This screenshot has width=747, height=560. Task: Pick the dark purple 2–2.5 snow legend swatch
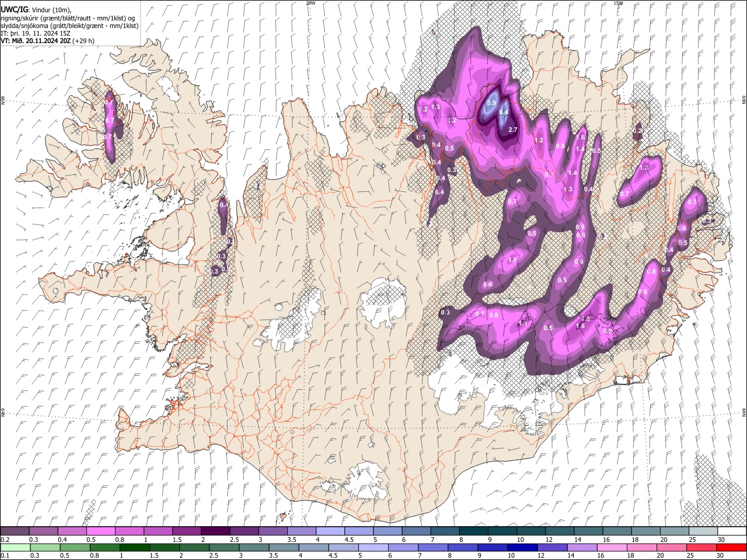click(215, 531)
